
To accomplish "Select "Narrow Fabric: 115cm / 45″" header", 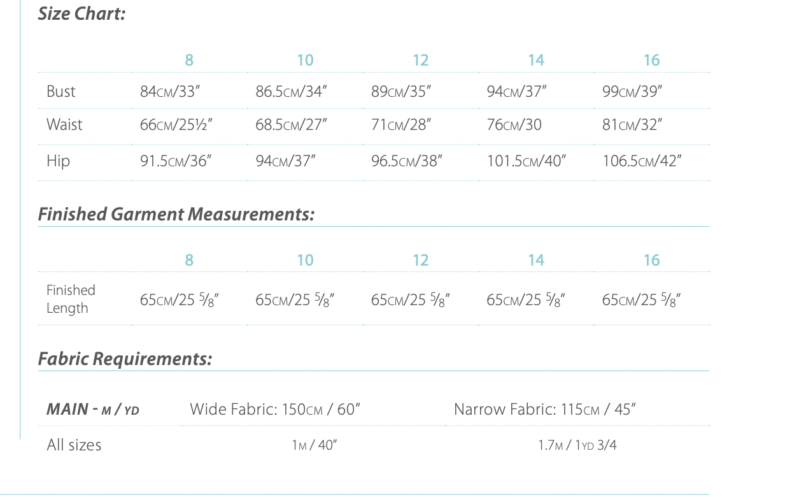I will (x=545, y=410).
